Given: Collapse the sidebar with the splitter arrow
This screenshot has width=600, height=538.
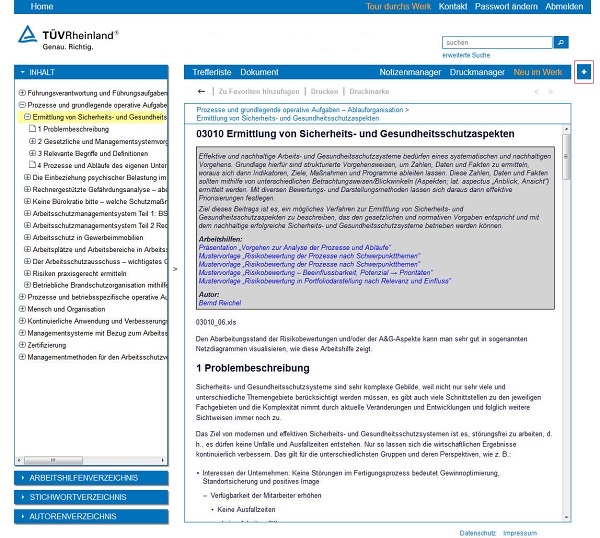Looking at the screenshot, I should point(175,269).
